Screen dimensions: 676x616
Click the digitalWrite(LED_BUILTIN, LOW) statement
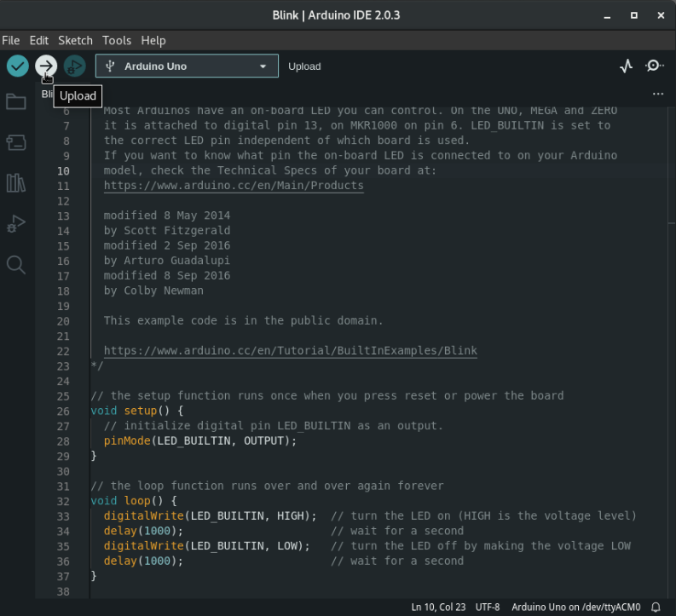click(207, 546)
